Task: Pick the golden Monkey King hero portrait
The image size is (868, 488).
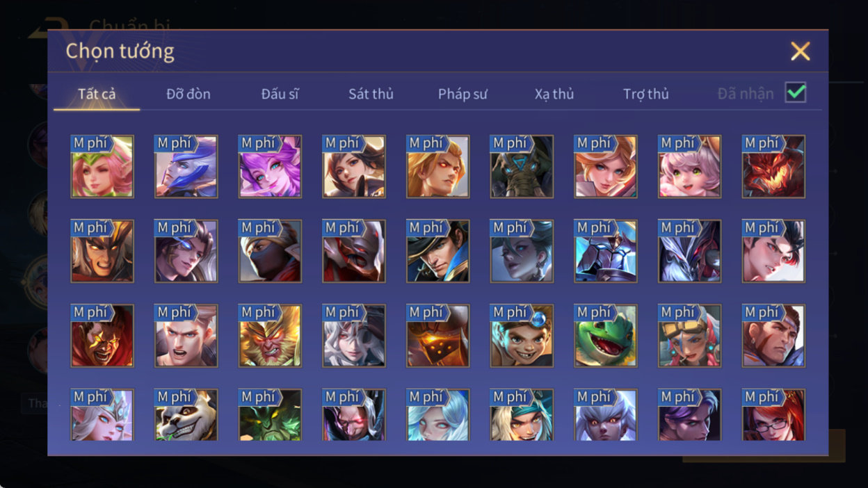Action: pos(270,336)
